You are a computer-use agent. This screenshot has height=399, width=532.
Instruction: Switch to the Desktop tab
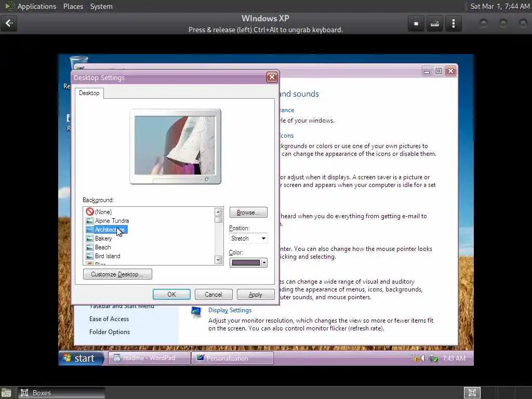tap(89, 93)
